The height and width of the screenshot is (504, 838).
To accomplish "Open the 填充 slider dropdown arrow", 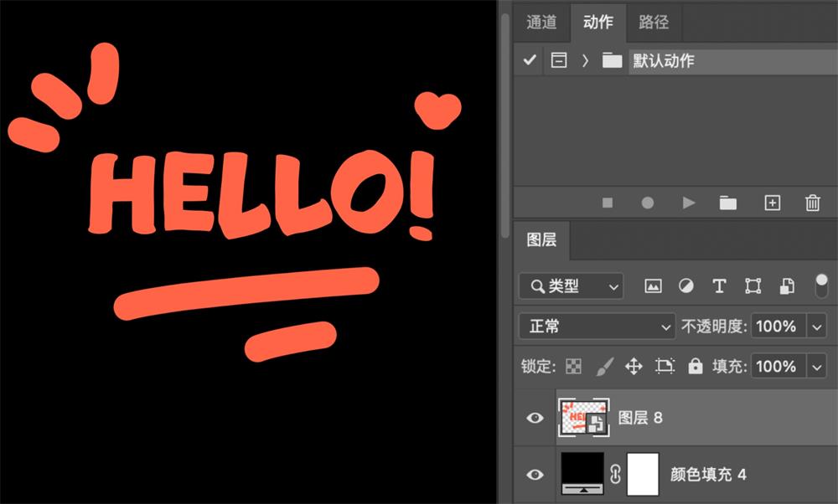I will tap(816, 367).
